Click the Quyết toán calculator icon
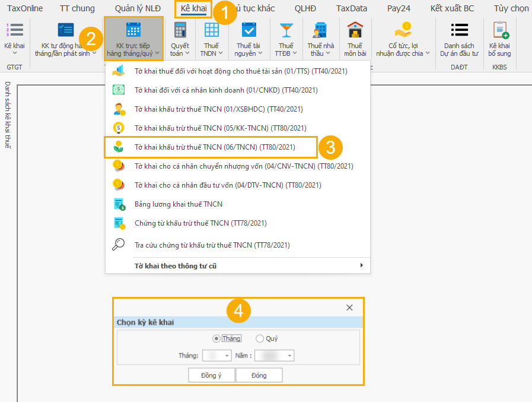This screenshot has height=402, width=532. 180,30
